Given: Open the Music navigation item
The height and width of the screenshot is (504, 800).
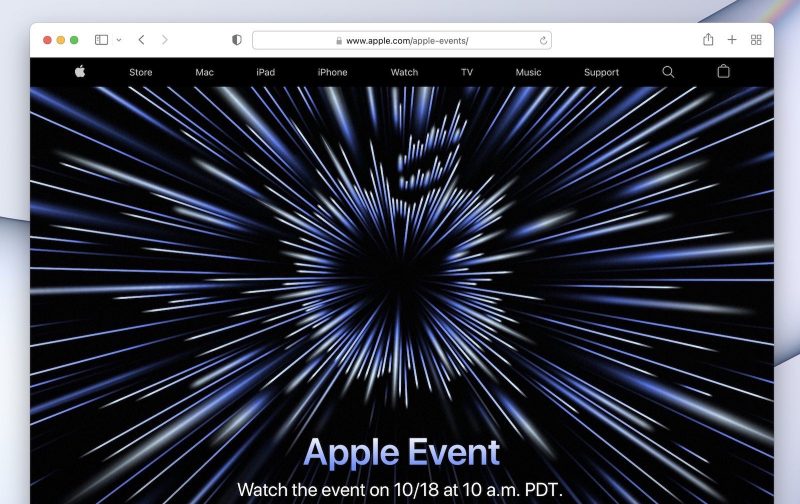Looking at the screenshot, I should coord(528,72).
